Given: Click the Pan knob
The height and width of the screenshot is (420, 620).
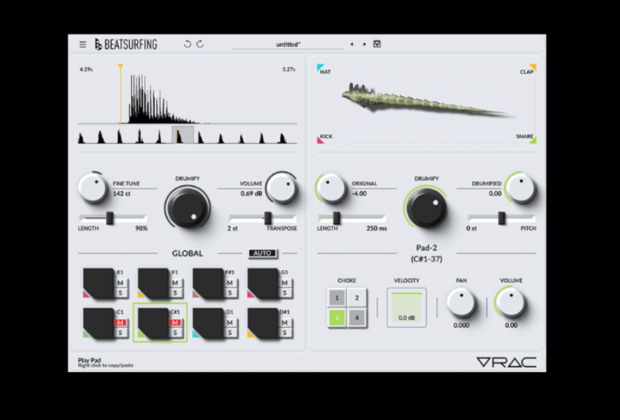Looking at the screenshot, I should [461, 303].
